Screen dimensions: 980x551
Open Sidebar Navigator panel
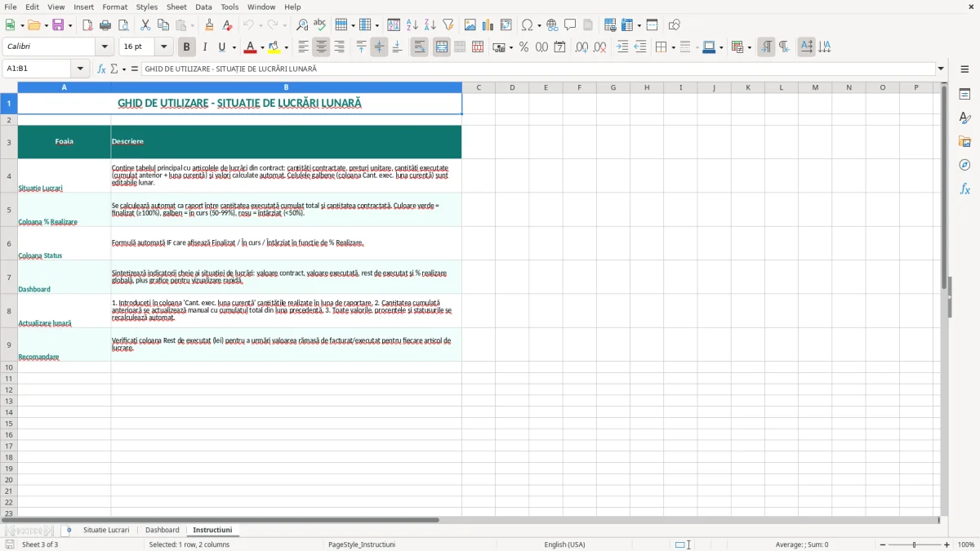click(964, 165)
